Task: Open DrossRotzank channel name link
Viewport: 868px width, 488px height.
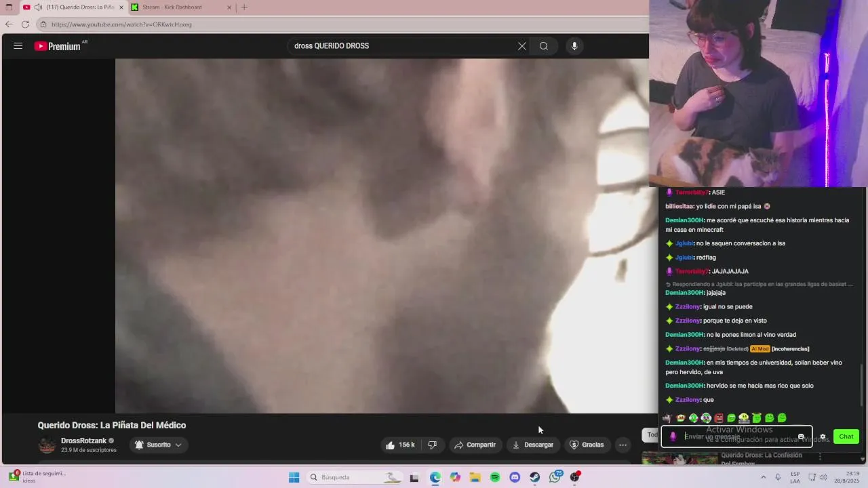Action: pyautogui.click(x=83, y=441)
